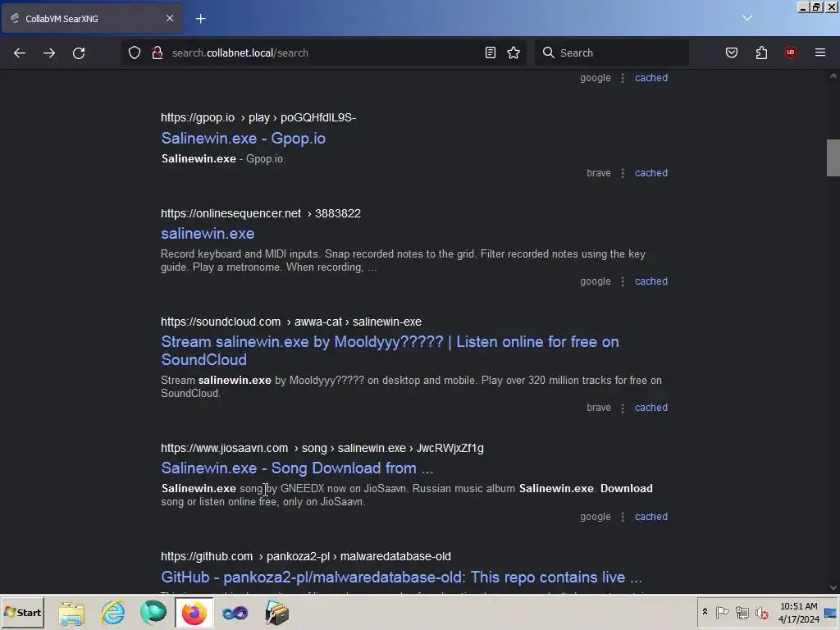View site security lock icon
The width and height of the screenshot is (840, 630).
[x=157, y=52]
